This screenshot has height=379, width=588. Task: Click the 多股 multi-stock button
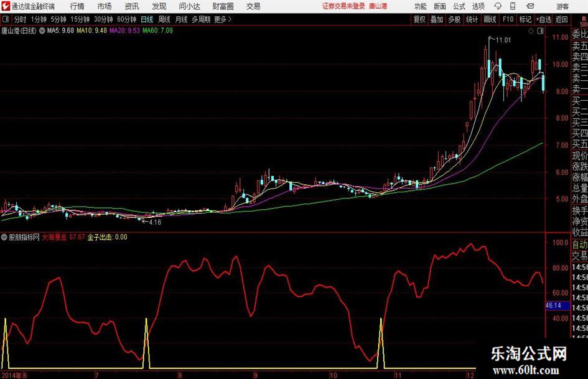tap(454, 19)
